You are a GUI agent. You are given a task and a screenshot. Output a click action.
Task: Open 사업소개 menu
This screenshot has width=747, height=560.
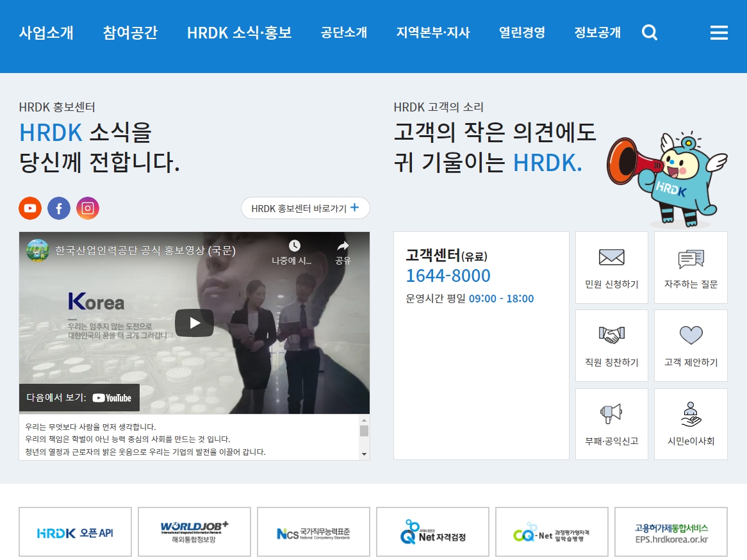pos(46,33)
